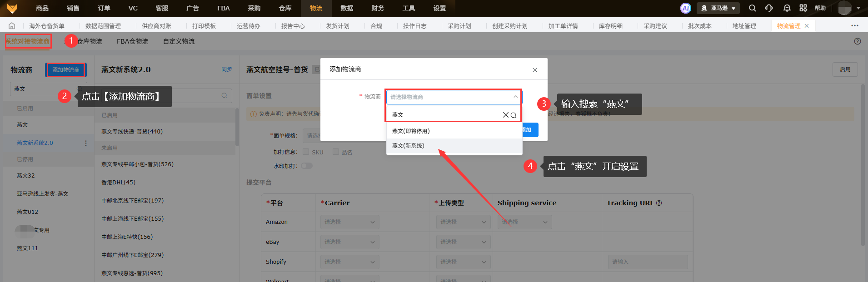Open customer support headset icon
868x282 pixels.
769,8
